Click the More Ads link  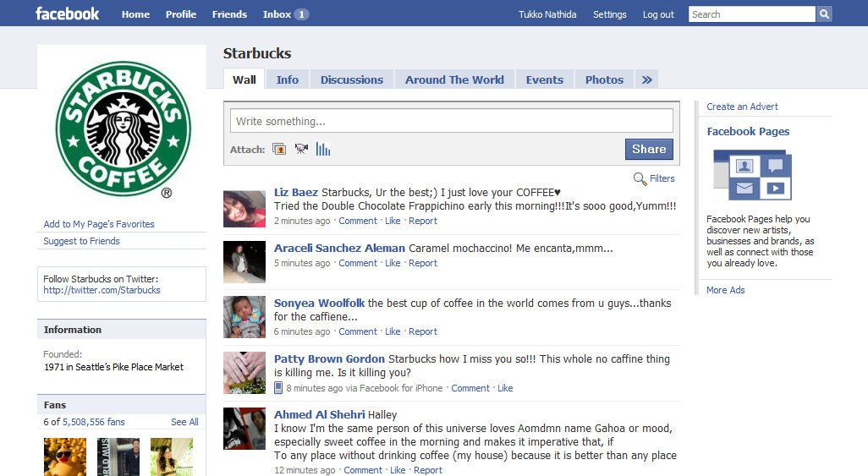point(725,290)
